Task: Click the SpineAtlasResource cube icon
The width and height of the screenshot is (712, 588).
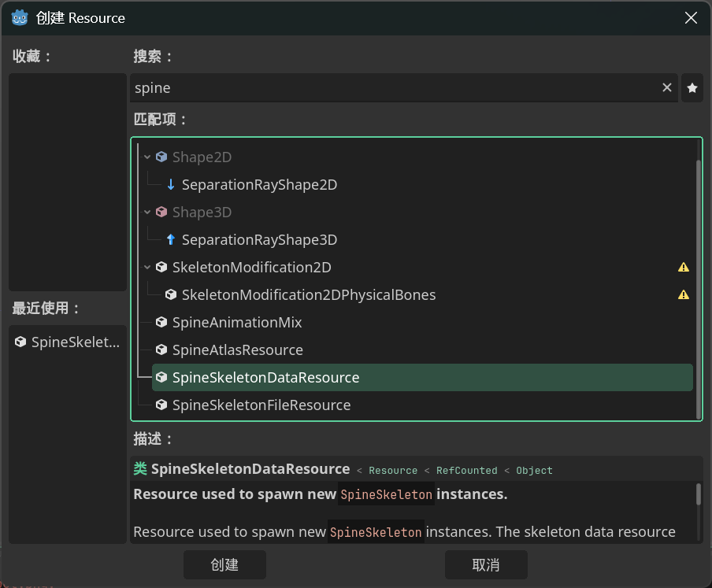Action: 161,350
